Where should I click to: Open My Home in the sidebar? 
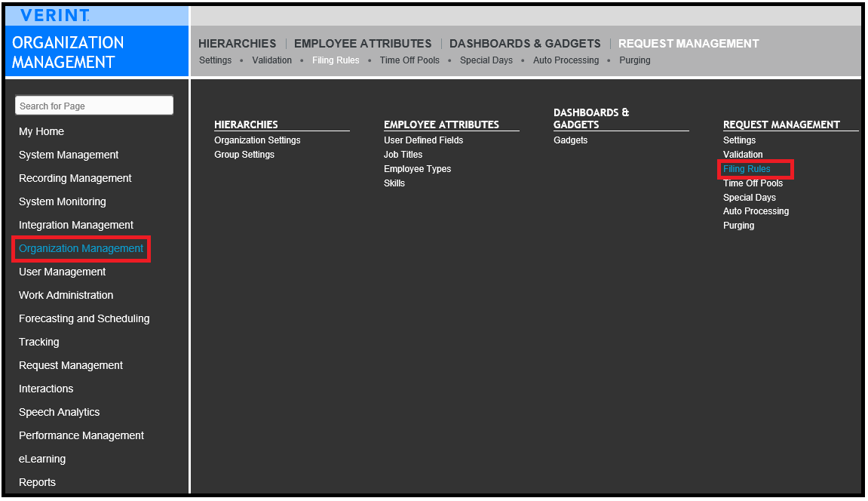41,132
